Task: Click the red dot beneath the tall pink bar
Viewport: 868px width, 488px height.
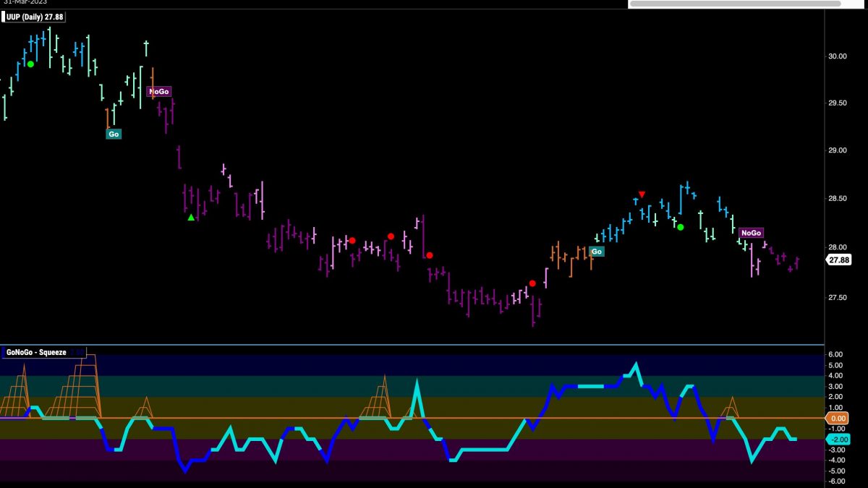Action: [429, 255]
